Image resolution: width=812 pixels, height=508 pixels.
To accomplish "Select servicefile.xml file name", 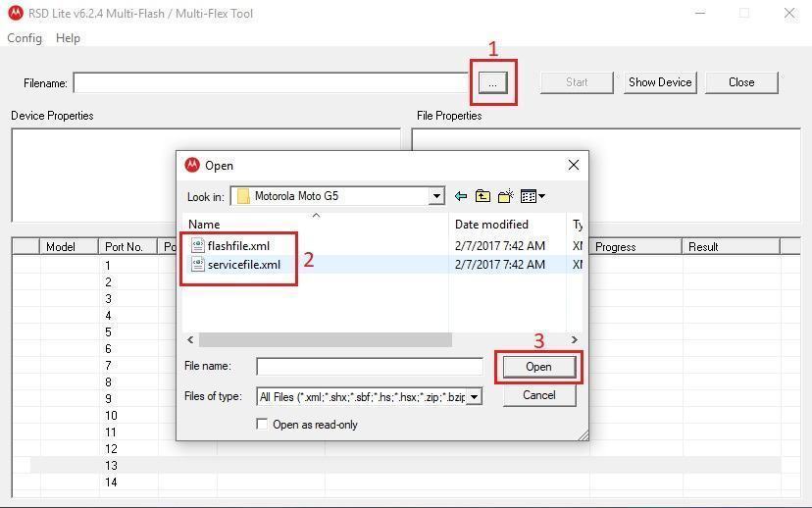I will click(244, 264).
